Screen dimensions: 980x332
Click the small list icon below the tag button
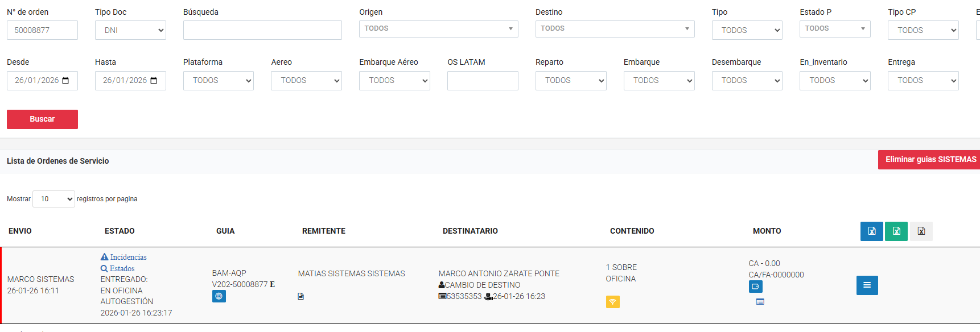[760, 302]
